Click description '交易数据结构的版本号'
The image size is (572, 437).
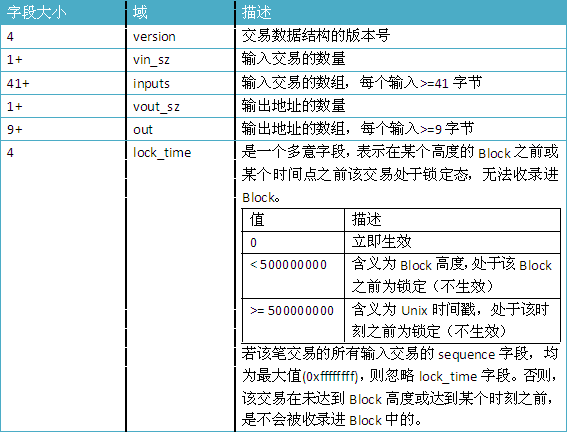(x=316, y=36)
